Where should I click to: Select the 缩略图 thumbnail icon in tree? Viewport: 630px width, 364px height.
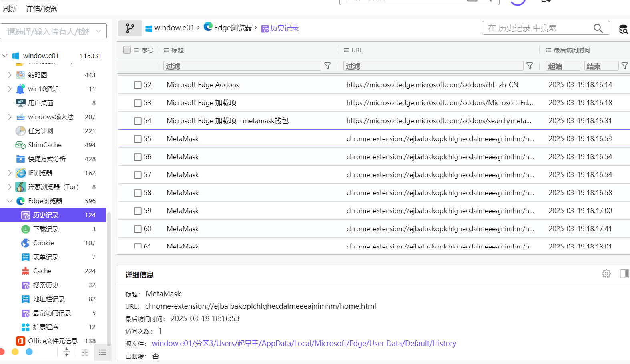pyautogui.click(x=20, y=75)
